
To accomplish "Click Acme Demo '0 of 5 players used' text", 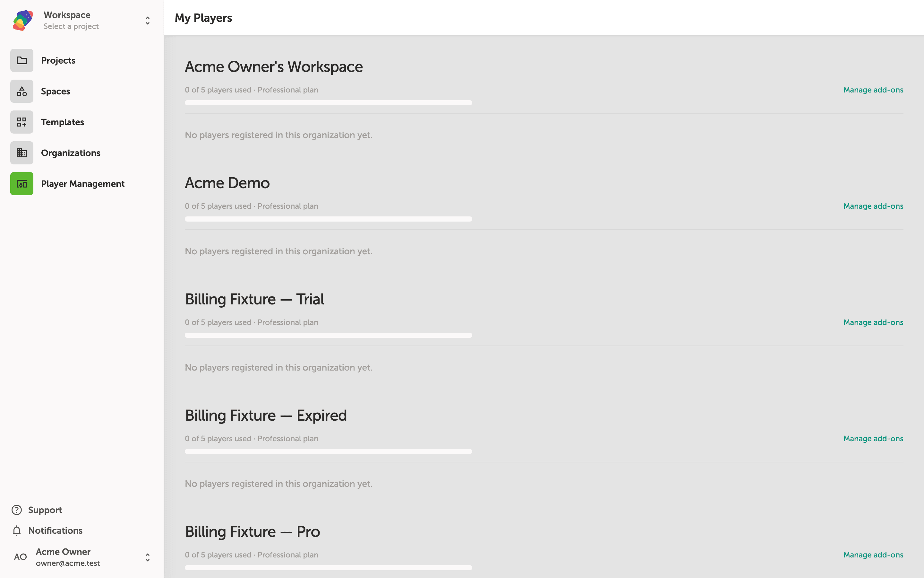I will pos(218,206).
